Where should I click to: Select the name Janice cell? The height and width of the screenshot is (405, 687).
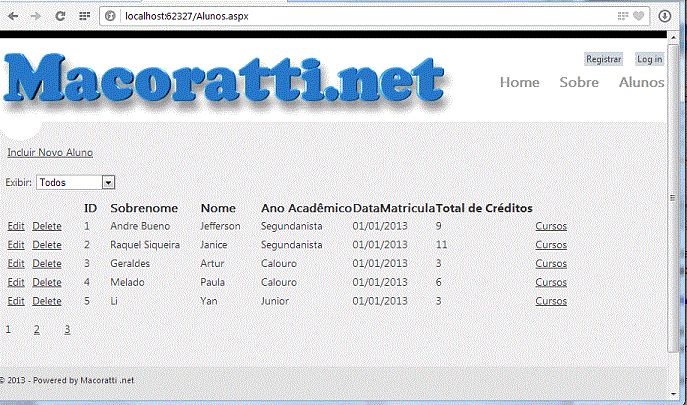[214, 245]
